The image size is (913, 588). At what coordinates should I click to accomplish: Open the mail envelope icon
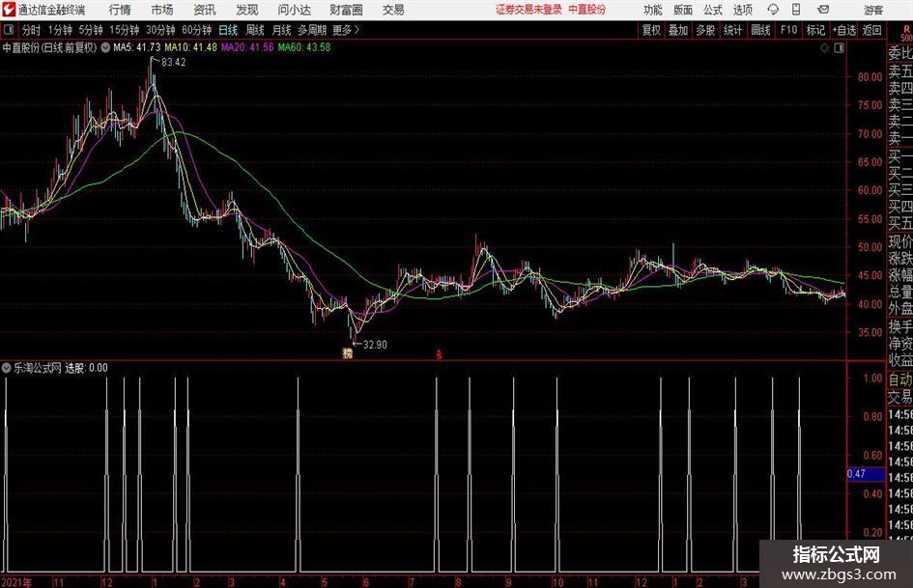pos(823,10)
